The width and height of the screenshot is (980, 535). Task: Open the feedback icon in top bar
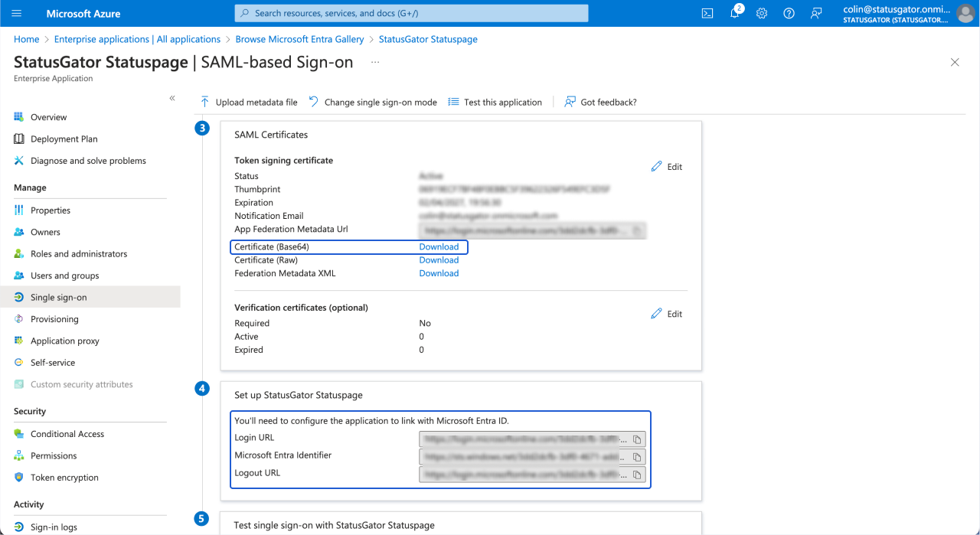pyautogui.click(x=816, y=13)
